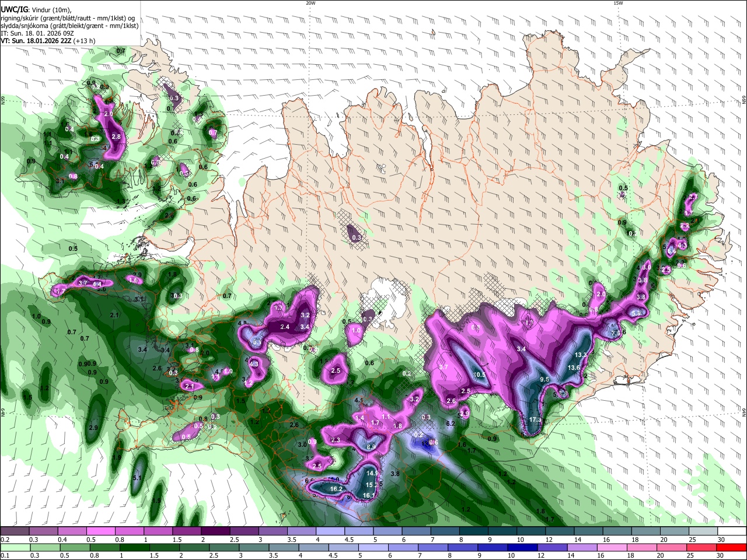Click the 'VT: Sun. 18.01.2026 22Z (+13 h)' line
The height and width of the screenshot is (560, 747).
pyautogui.click(x=47, y=41)
